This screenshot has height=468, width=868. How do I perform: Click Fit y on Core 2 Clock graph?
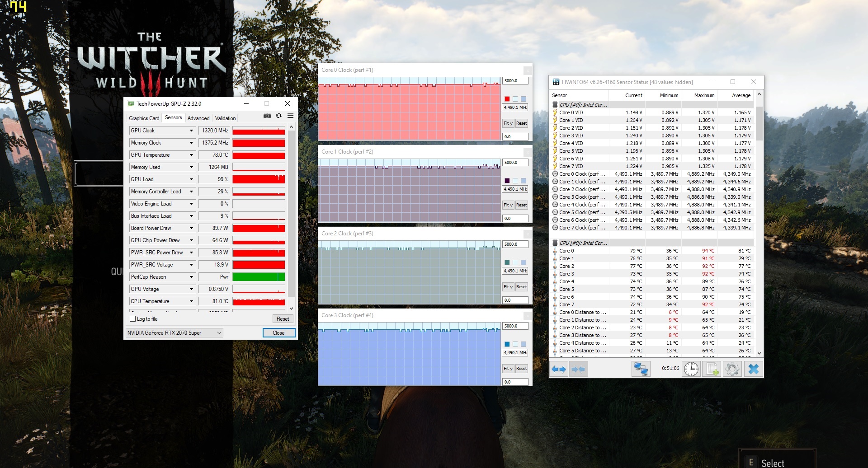point(508,287)
